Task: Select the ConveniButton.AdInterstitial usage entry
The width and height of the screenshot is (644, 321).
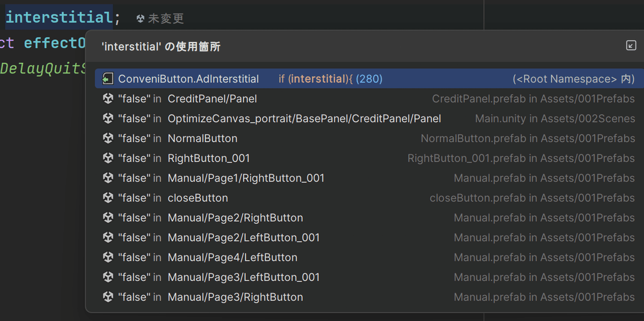Action: point(188,78)
